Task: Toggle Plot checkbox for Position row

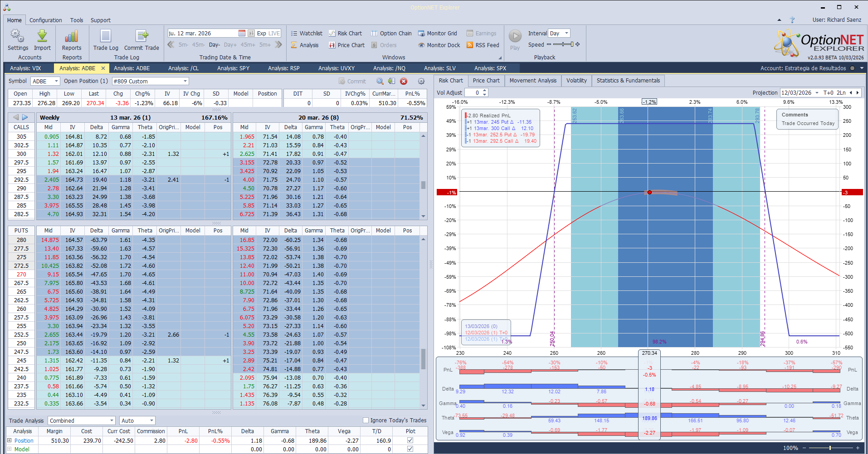Action: (x=410, y=440)
